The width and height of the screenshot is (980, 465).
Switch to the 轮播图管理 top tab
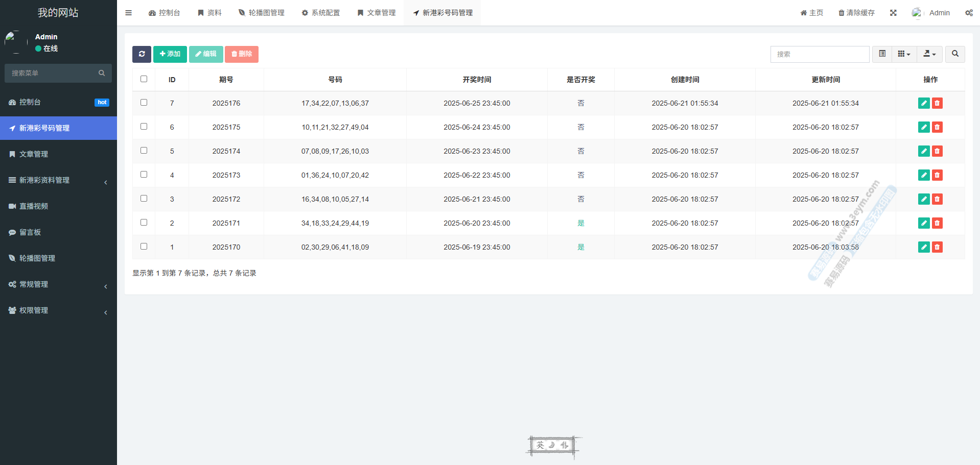click(x=262, y=13)
